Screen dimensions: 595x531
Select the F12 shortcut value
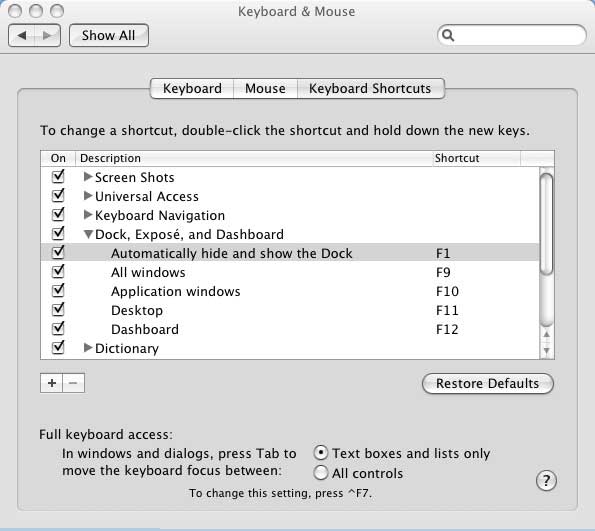coord(447,329)
